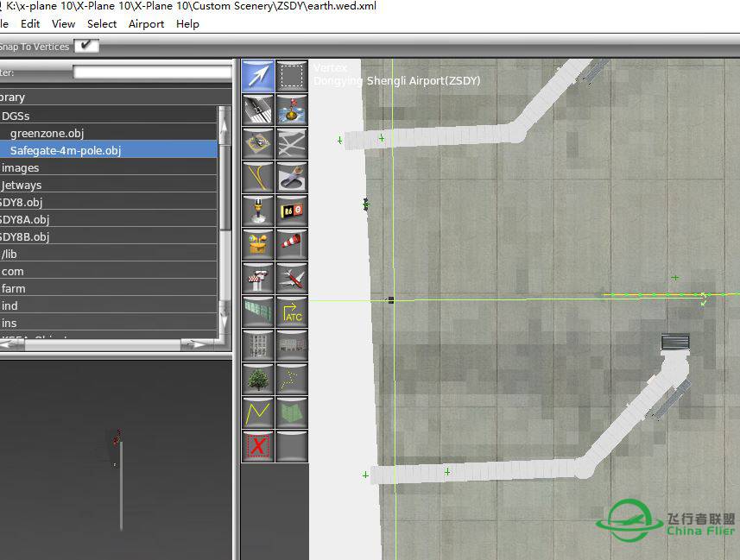Click the docking guidance object on the apron edge

point(366,204)
